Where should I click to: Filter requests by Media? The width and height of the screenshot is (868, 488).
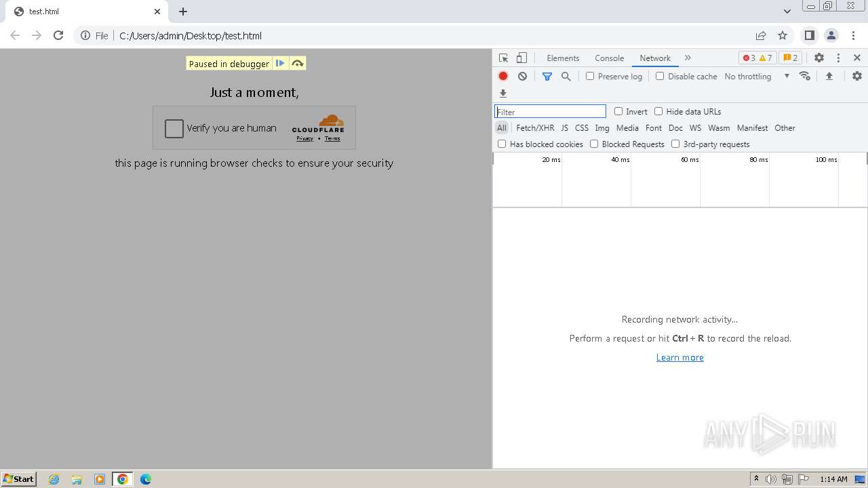coord(627,127)
